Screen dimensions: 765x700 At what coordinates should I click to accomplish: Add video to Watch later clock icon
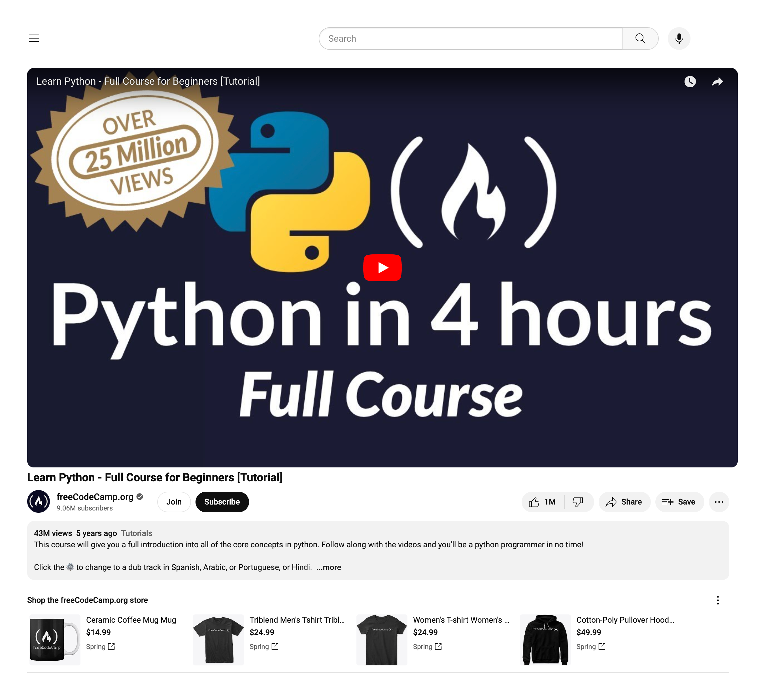tap(690, 82)
